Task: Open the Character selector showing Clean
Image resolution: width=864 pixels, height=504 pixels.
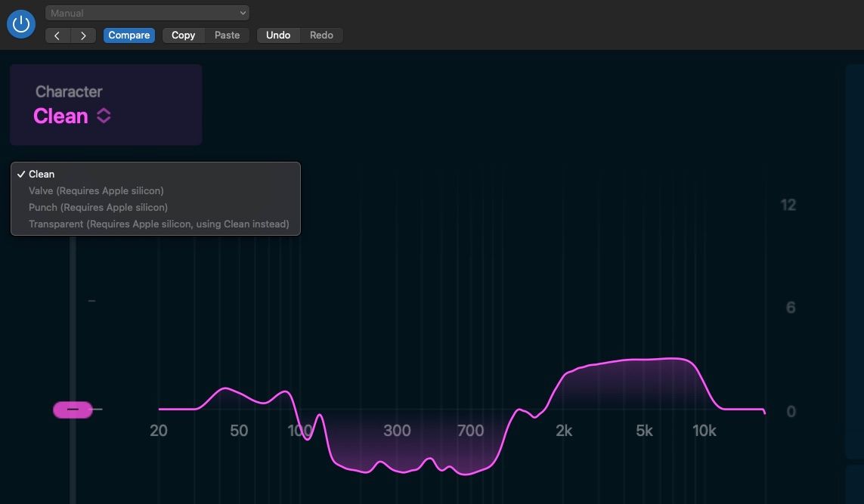Action: [72, 116]
